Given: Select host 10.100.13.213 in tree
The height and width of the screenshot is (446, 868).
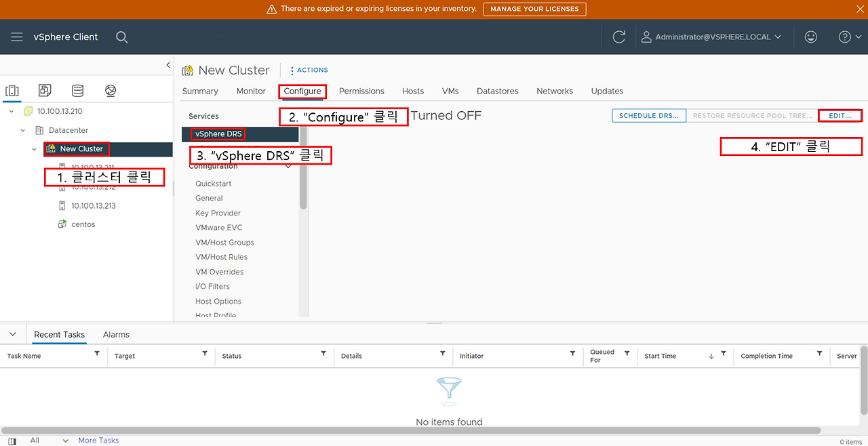Looking at the screenshot, I should 94,206.
